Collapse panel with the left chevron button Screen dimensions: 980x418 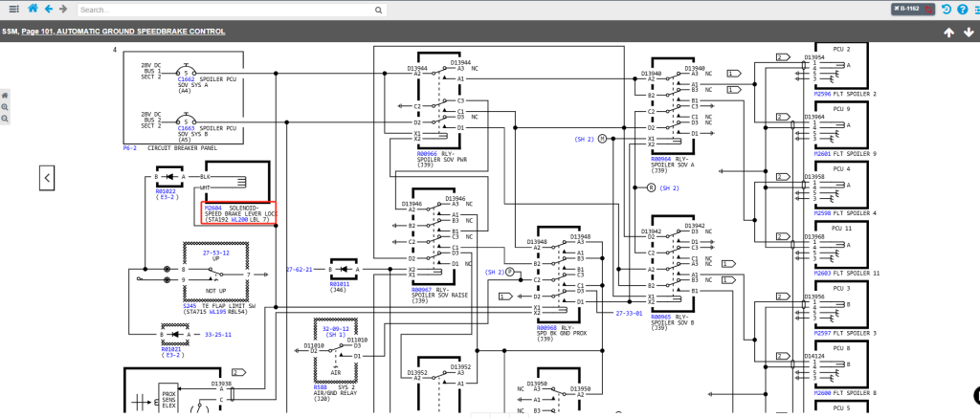(x=47, y=178)
